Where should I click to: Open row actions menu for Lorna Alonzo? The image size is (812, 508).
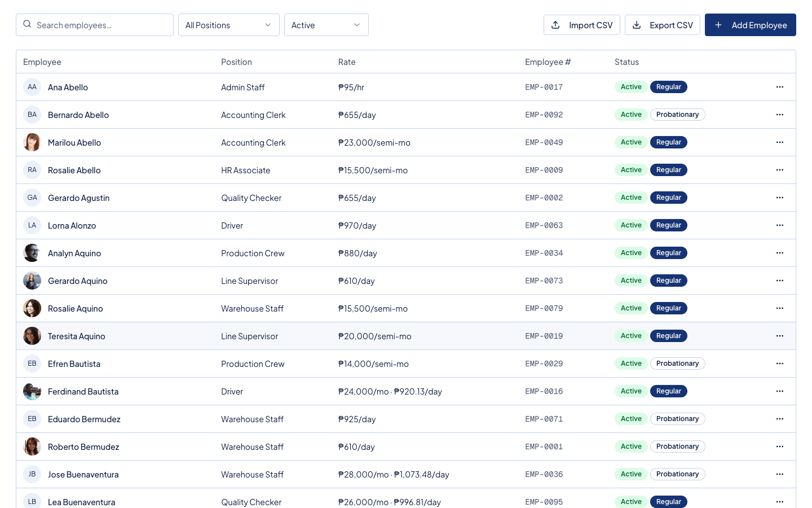pyautogui.click(x=780, y=225)
